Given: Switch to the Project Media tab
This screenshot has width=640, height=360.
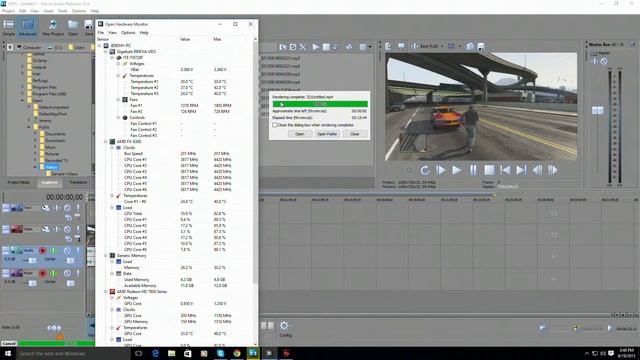Looking at the screenshot, I should click(19, 182).
